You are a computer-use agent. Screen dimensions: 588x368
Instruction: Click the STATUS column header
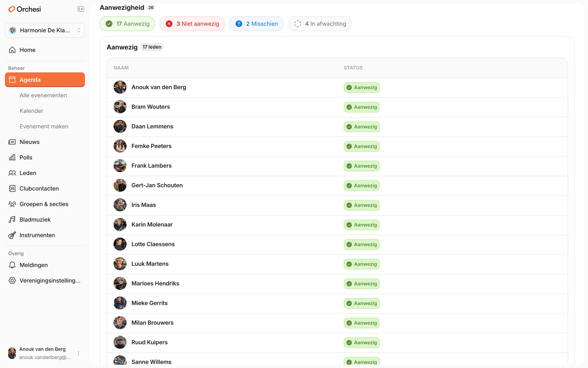pyautogui.click(x=353, y=68)
